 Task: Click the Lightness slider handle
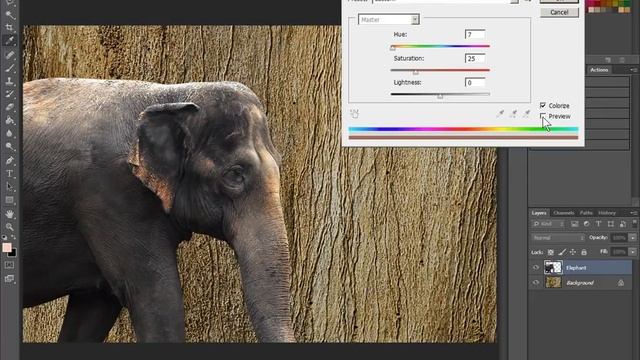[440, 96]
